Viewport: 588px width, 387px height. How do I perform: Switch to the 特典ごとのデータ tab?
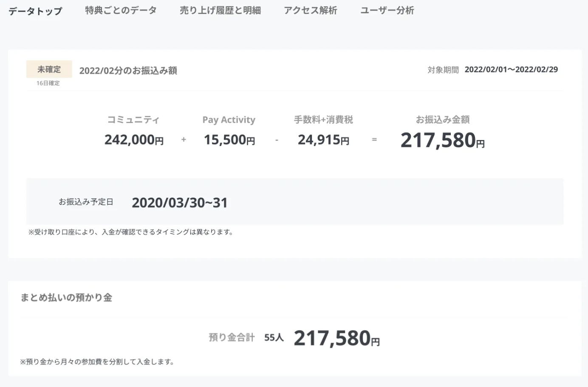121,11
